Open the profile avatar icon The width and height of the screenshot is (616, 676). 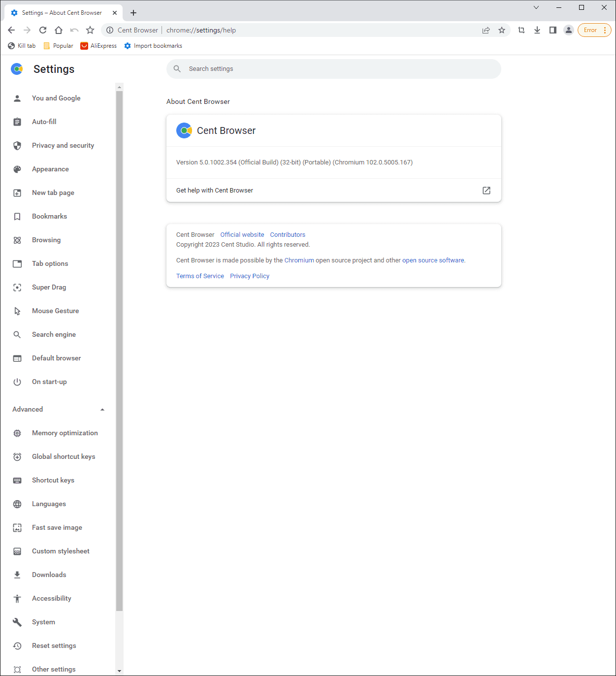click(x=569, y=30)
